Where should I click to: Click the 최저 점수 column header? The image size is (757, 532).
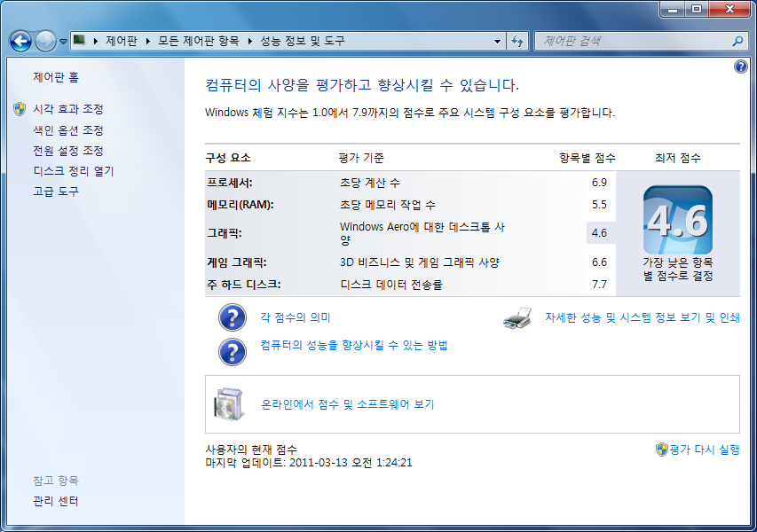(x=678, y=158)
